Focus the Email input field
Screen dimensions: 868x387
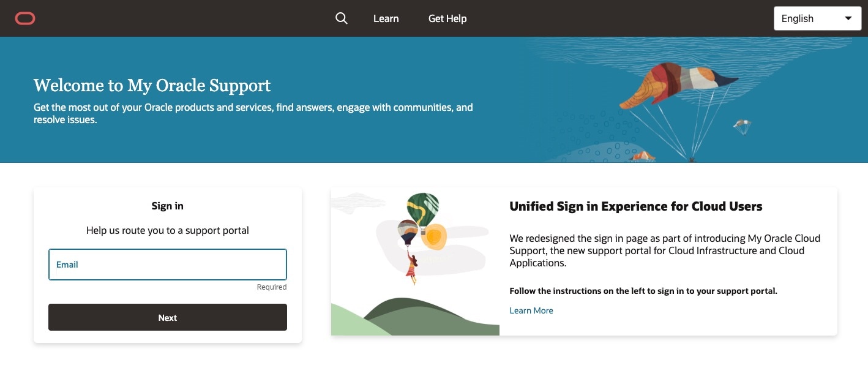(168, 265)
